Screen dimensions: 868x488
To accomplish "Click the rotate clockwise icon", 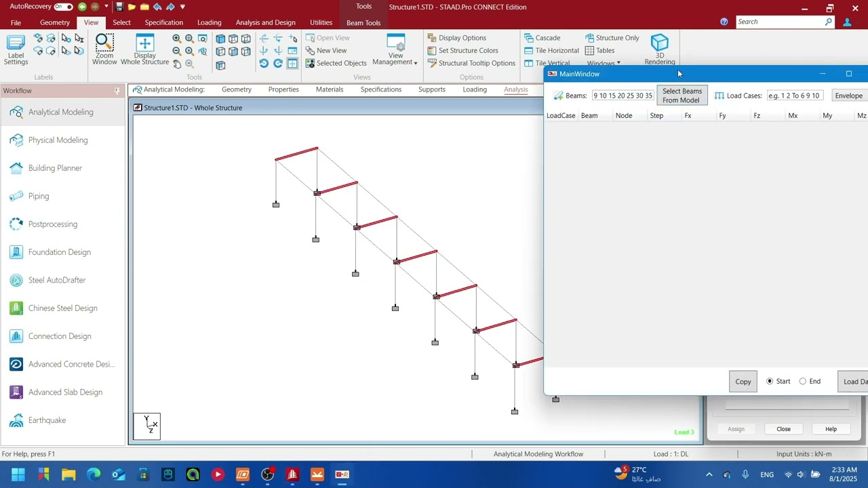I will click(x=278, y=64).
